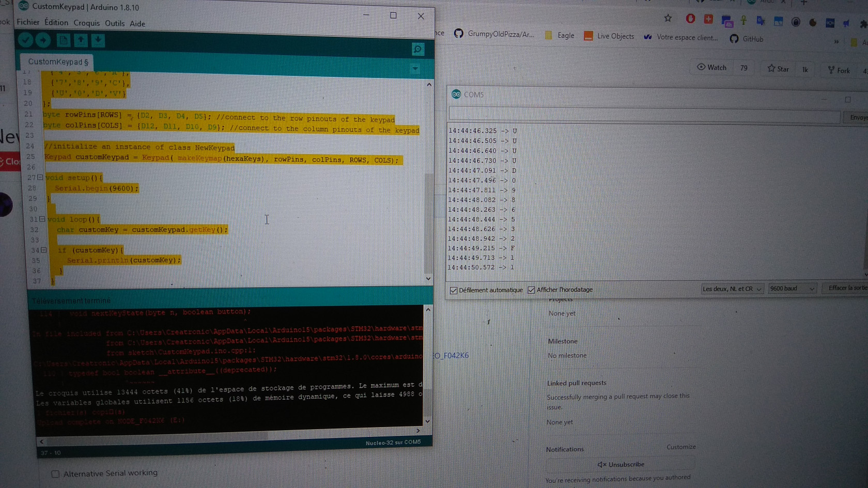Click the GitHub Fork button
The height and width of the screenshot is (488, 868).
click(x=839, y=70)
